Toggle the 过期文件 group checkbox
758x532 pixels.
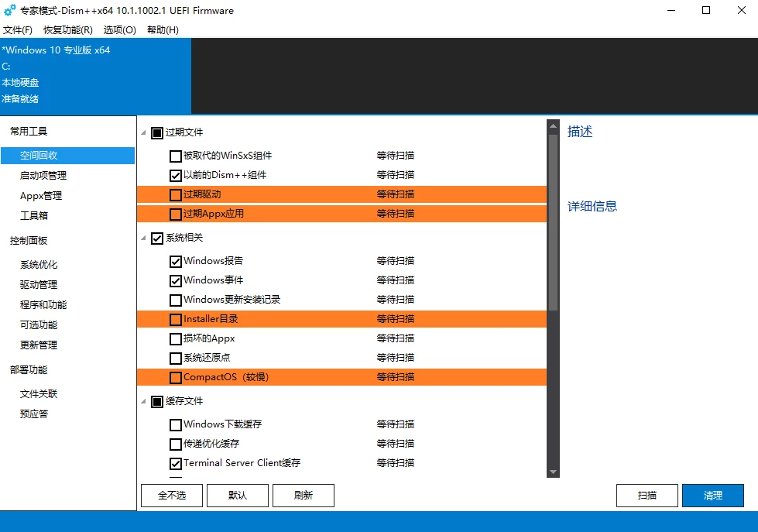[x=157, y=133]
